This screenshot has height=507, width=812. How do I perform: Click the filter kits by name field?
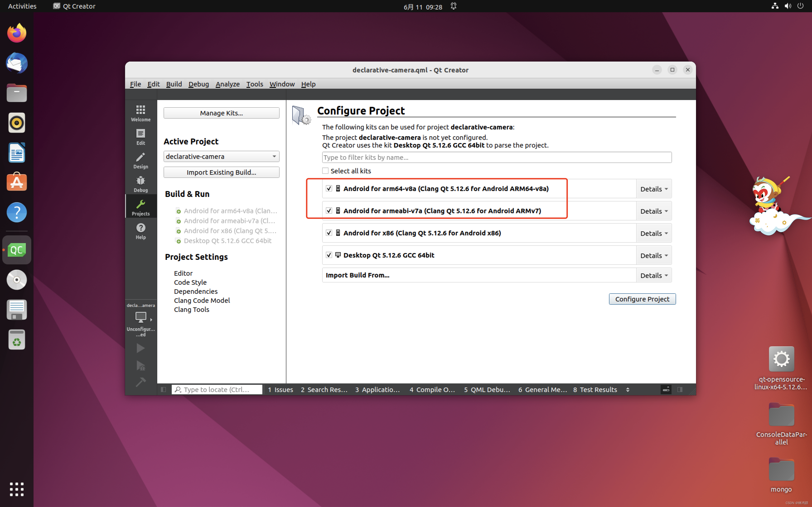(496, 157)
